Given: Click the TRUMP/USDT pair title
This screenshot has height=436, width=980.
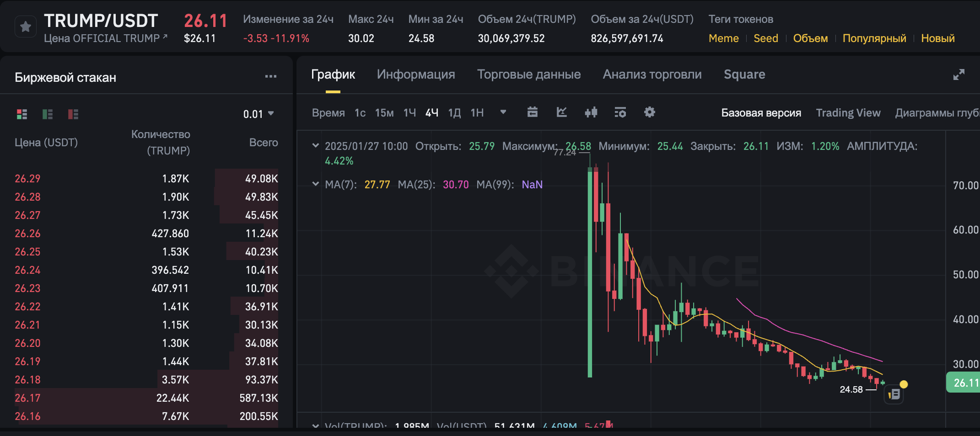Looking at the screenshot, I should point(101,21).
